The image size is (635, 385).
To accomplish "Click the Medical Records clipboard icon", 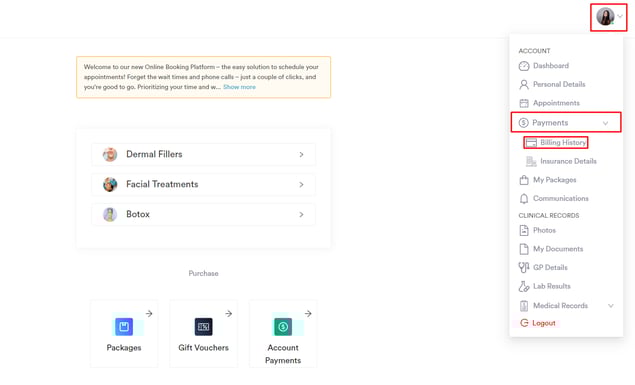I will point(524,306).
